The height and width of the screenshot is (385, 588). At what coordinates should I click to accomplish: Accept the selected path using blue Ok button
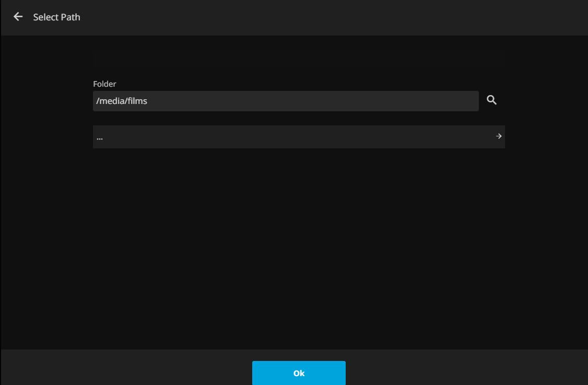tap(299, 373)
